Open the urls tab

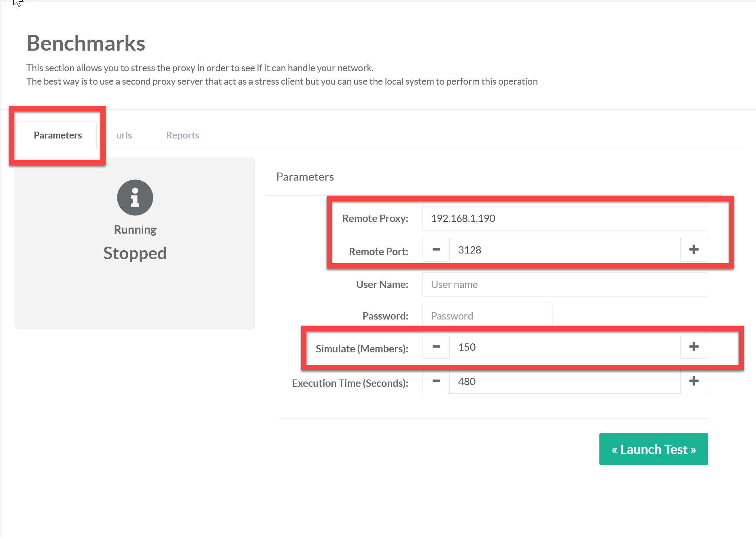tap(124, 135)
